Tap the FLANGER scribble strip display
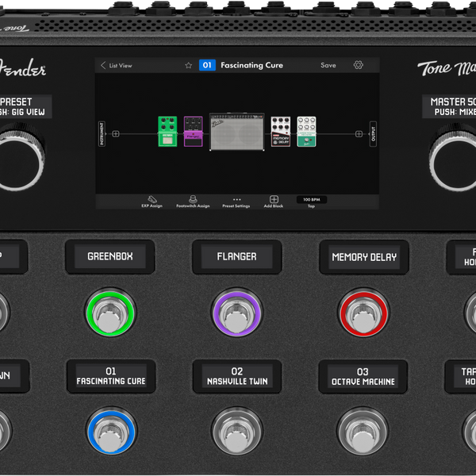 pos(236,257)
